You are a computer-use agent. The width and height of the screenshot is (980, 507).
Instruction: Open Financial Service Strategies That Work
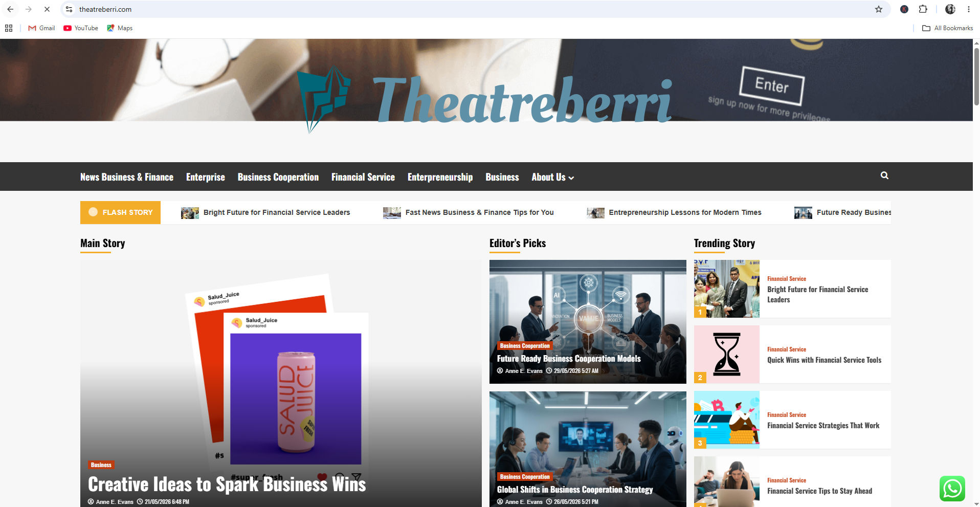click(x=823, y=426)
